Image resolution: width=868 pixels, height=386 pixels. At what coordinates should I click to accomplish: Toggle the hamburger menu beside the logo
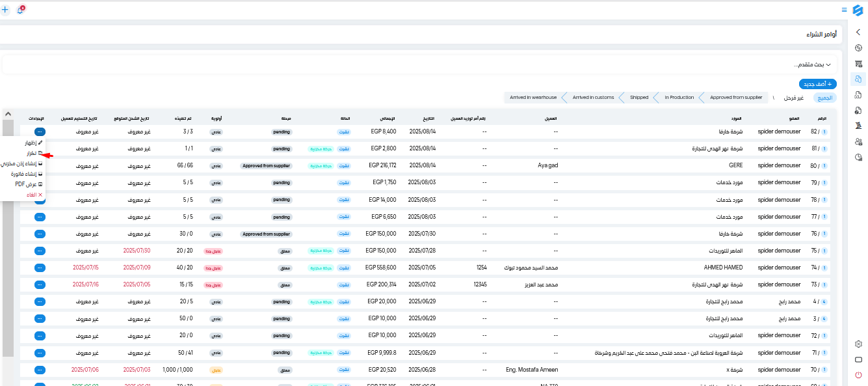click(x=844, y=10)
